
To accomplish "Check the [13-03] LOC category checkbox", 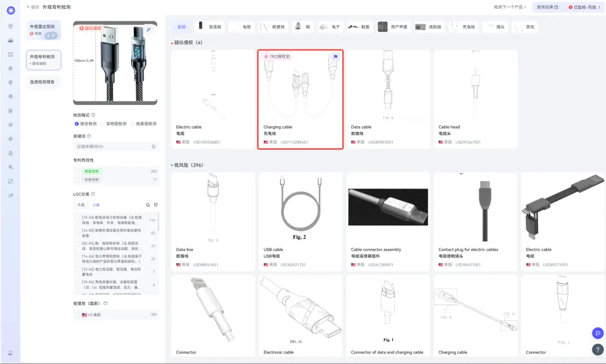I will coord(77,218).
